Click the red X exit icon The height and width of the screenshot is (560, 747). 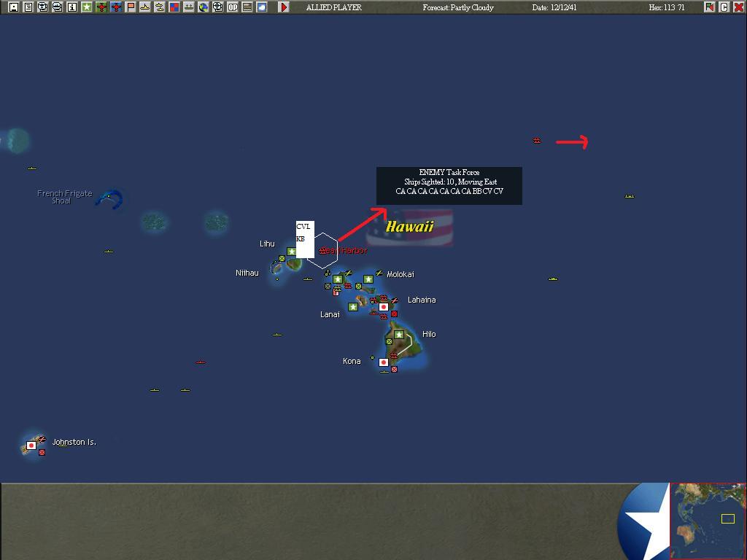point(738,7)
